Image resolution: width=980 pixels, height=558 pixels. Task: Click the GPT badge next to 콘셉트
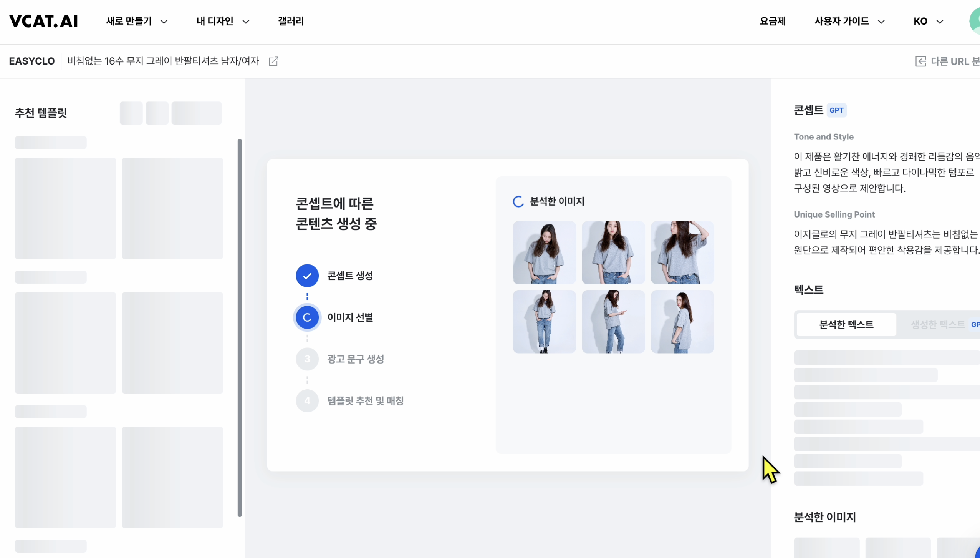[x=836, y=110]
